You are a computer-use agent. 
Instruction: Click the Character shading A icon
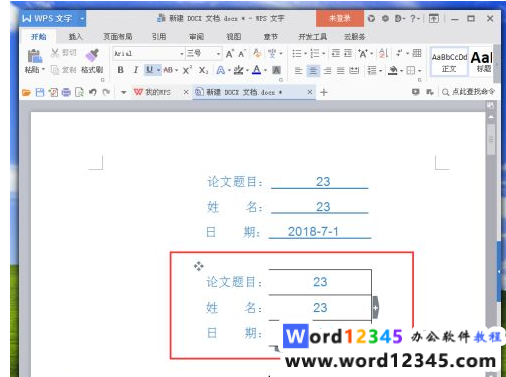tap(276, 70)
